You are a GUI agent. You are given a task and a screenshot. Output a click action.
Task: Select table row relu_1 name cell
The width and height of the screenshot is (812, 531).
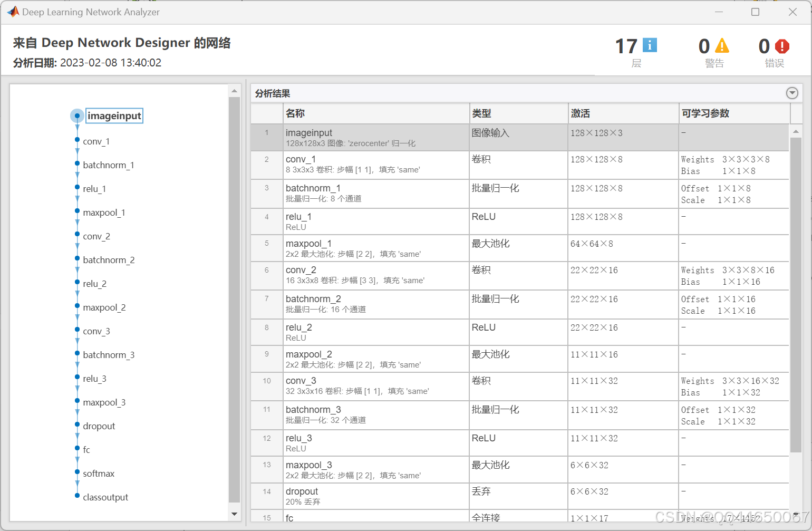(x=376, y=221)
